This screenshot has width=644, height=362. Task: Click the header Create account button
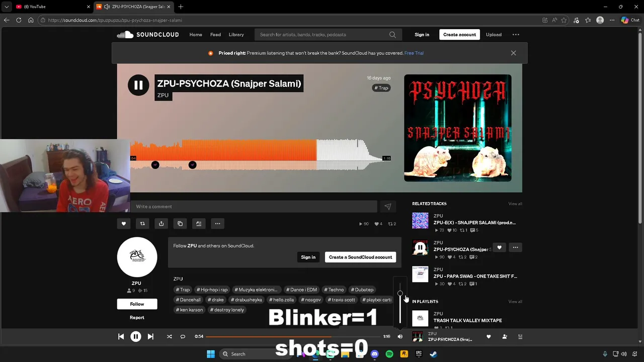[x=459, y=35]
